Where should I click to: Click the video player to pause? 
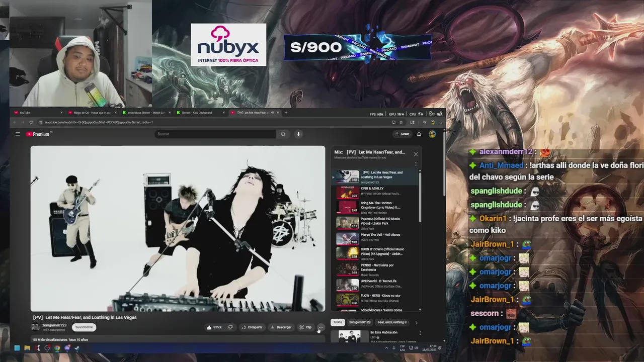(178, 229)
